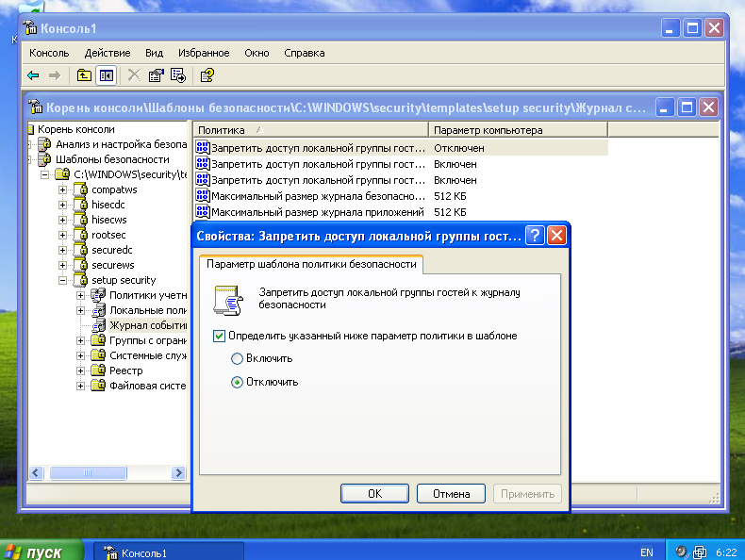Image resolution: width=745 pixels, height=560 pixels.
Task: Click the network icon in system tray
Action: pos(700,552)
